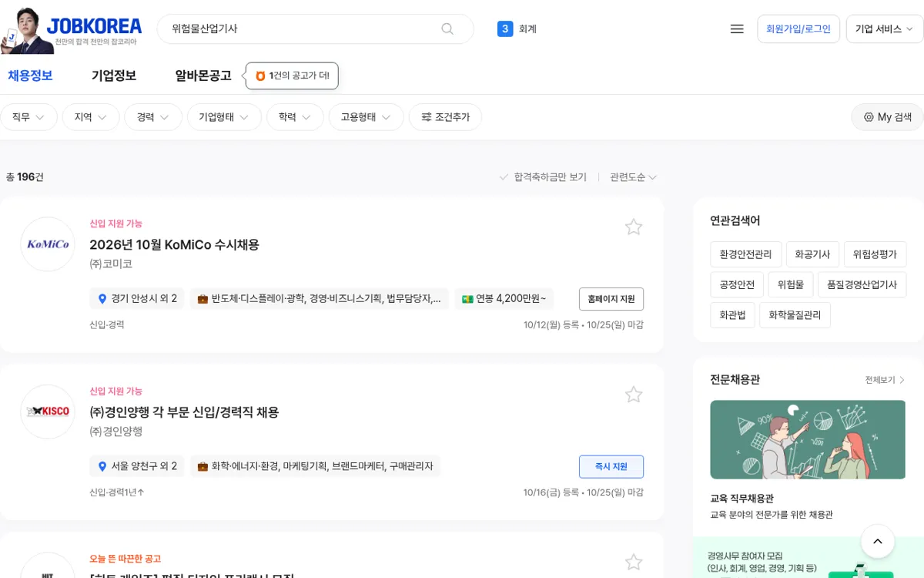This screenshot has height=578, width=924.
Task: Click 전체보기 in 전문채용관
Action: tap(885, 380)
